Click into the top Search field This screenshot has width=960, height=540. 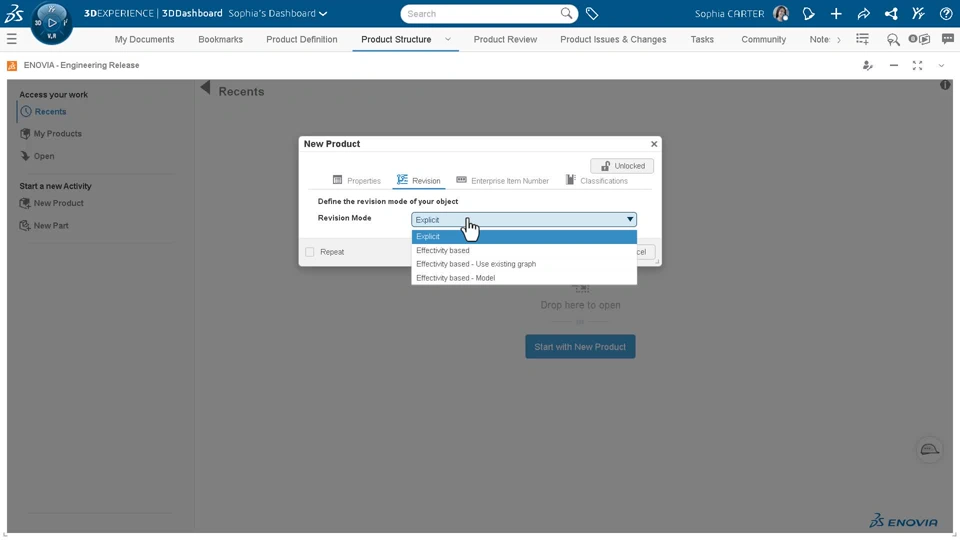pyautogui.click(x=481, y=13)
